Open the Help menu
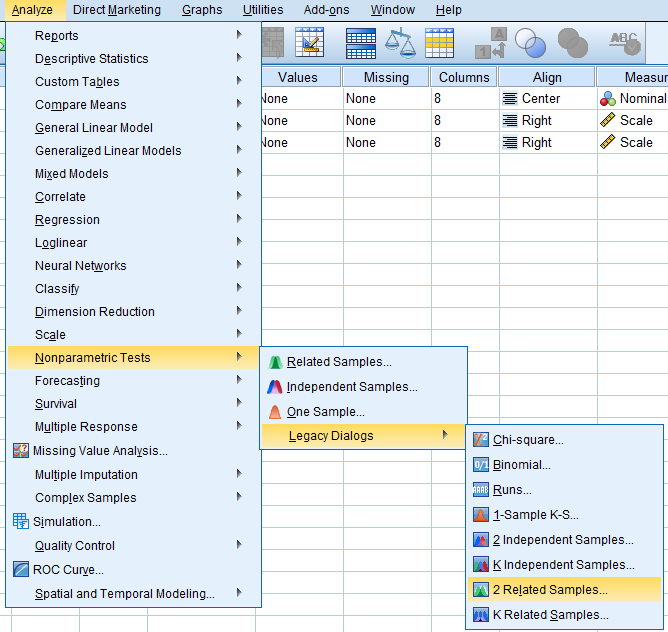Screen dimensions: 668x632 (x=449, y=10)
